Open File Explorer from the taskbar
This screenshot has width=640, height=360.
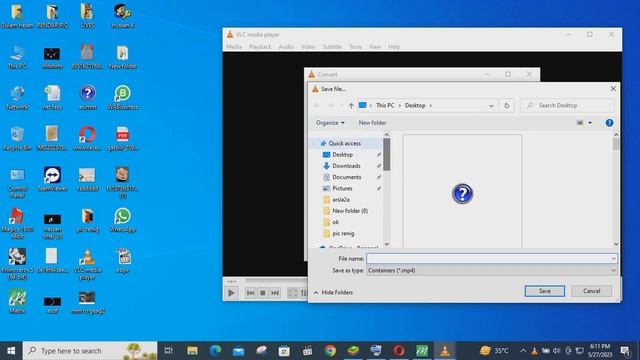(192, 351)
